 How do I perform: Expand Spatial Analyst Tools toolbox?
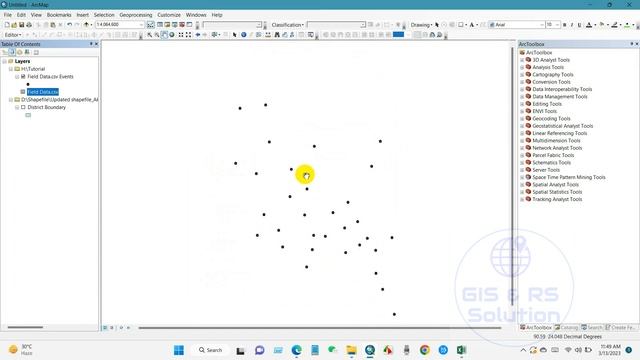pos(522,185)
